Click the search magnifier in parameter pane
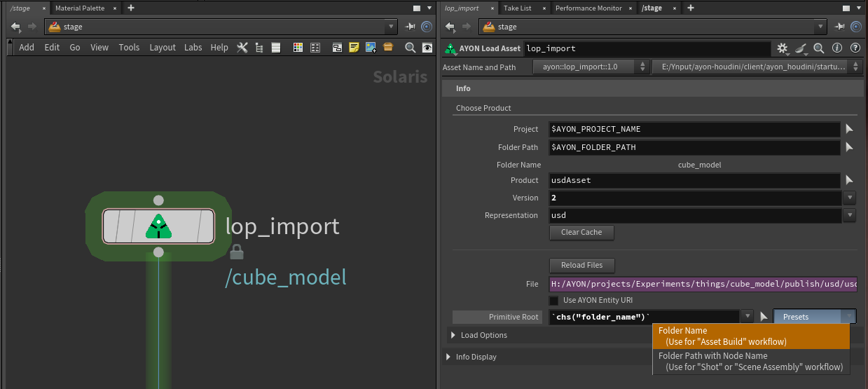This screenshot has width=868, height=389. (818, 48)
